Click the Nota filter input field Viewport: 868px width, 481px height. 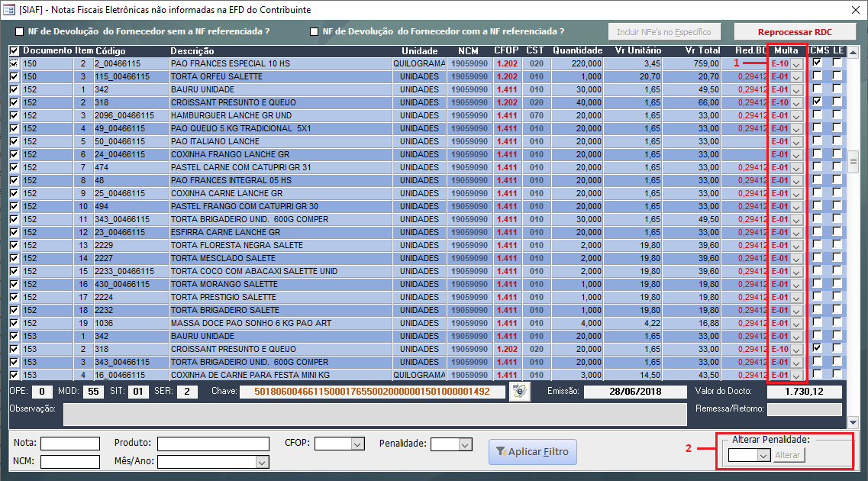pos(70,444)
